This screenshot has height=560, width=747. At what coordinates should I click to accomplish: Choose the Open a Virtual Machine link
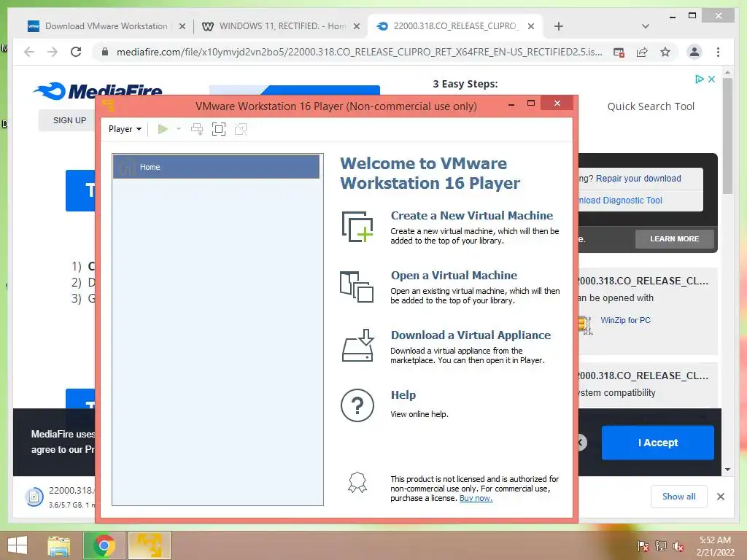pyautogui.click(x=454, y=275)
